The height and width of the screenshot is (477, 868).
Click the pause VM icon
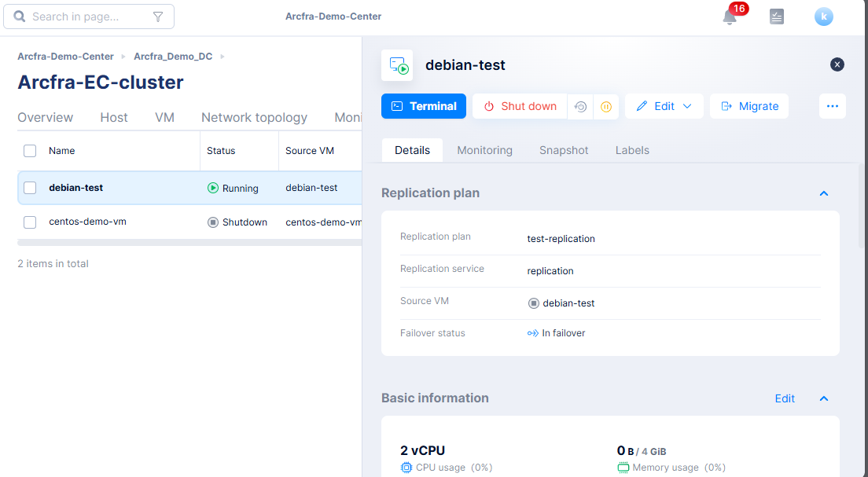coord(606,107)
